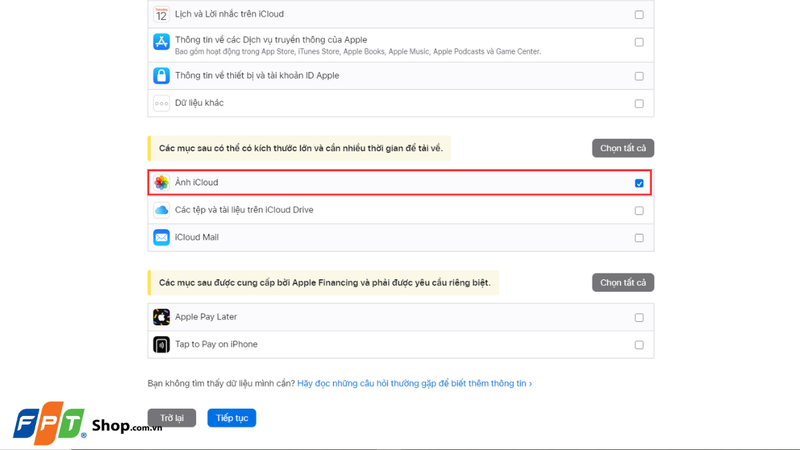
Task: Click the blue lock icon for Apple ID info
Action: 161,76
